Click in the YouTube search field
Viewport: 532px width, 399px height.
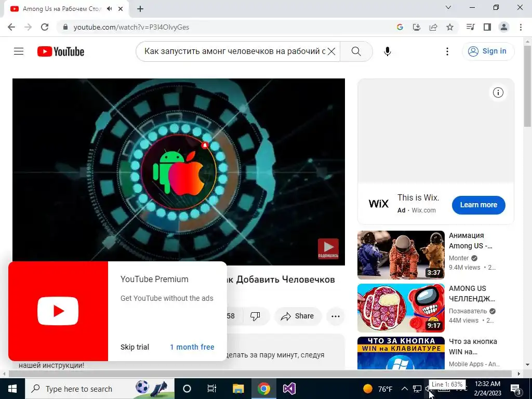(234, 51)
